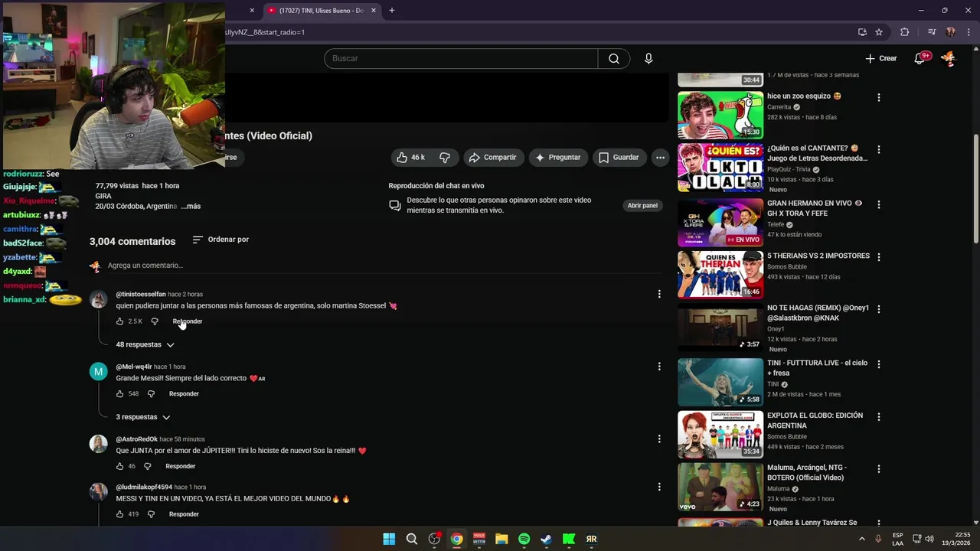This screenshot has width=980, height=551.
Task: Open the video's more actions ellipsis
Action: [x=660, y=158]
